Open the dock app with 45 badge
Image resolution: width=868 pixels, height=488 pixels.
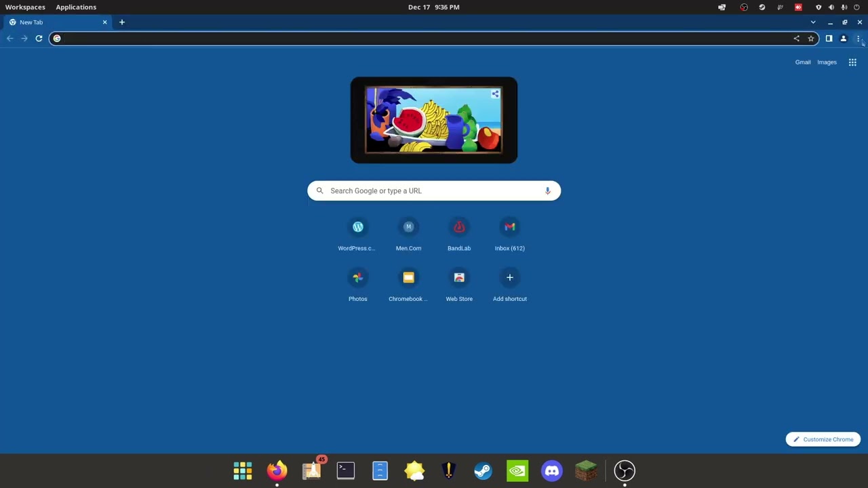coord(312,470)
